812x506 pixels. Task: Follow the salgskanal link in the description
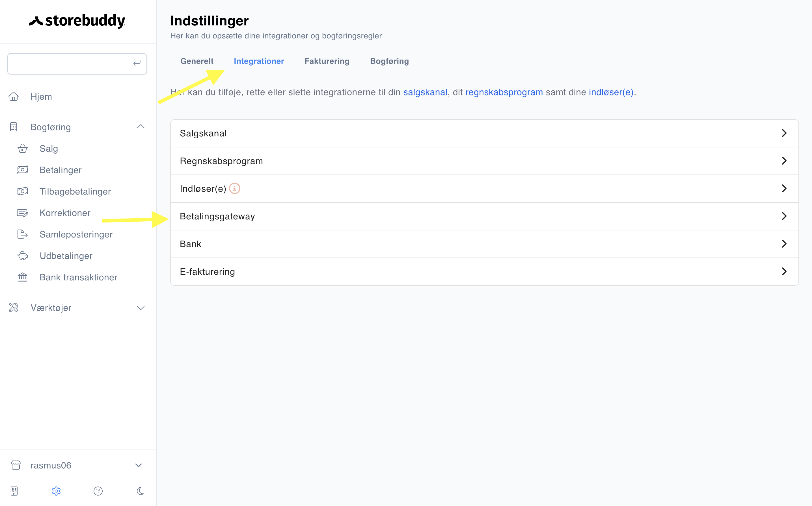425,92
